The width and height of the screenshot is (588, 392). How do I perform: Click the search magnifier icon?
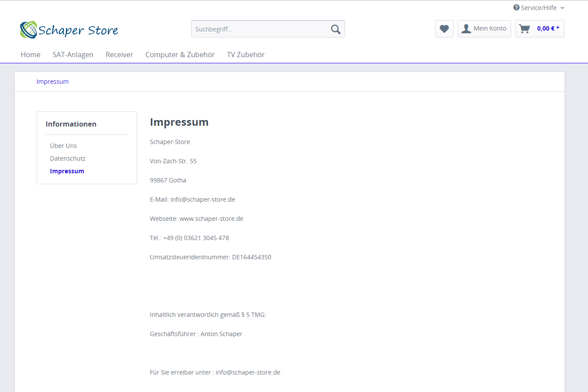335,29
